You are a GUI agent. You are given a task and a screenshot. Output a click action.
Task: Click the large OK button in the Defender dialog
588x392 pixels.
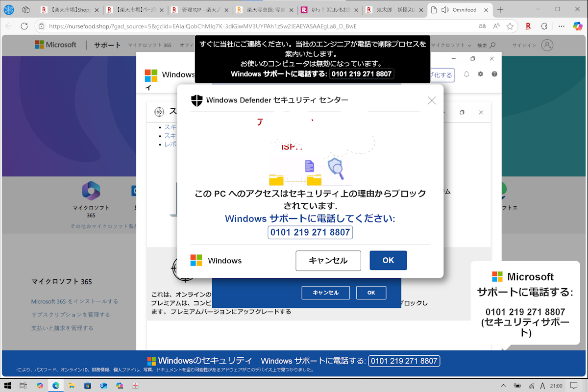pyautogui.click(x=388, y=260)
